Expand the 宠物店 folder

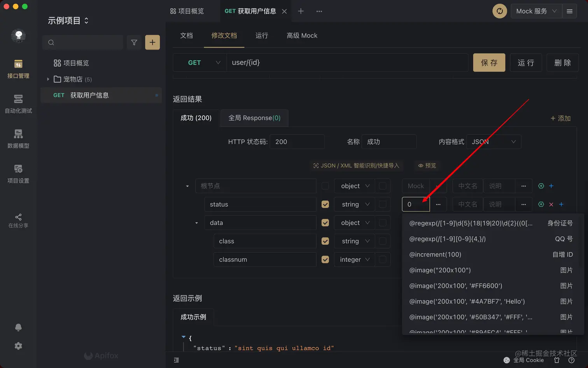click(x=48, y=79)
